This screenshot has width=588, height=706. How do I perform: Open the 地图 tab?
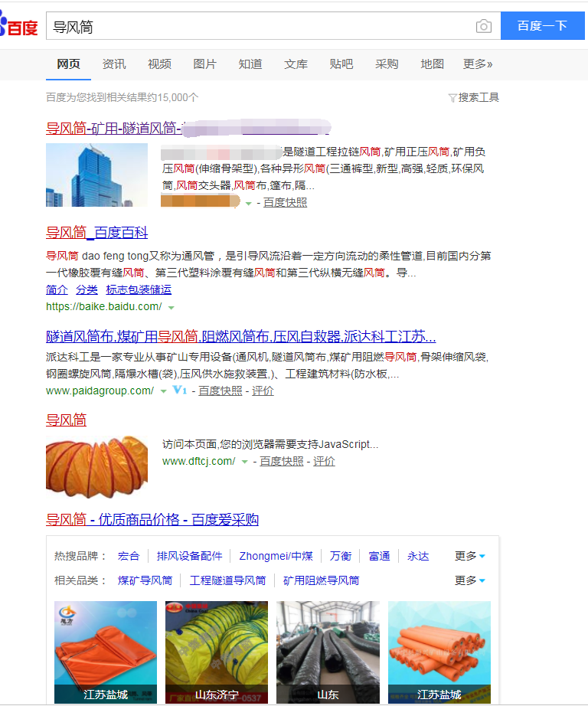point(433,64)
